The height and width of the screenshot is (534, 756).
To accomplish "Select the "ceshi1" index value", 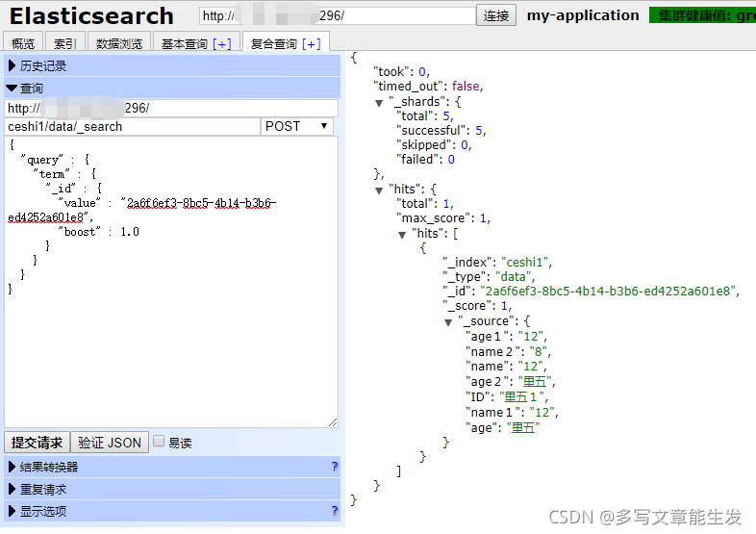I will pyautogui.click(x=525, y=262).
